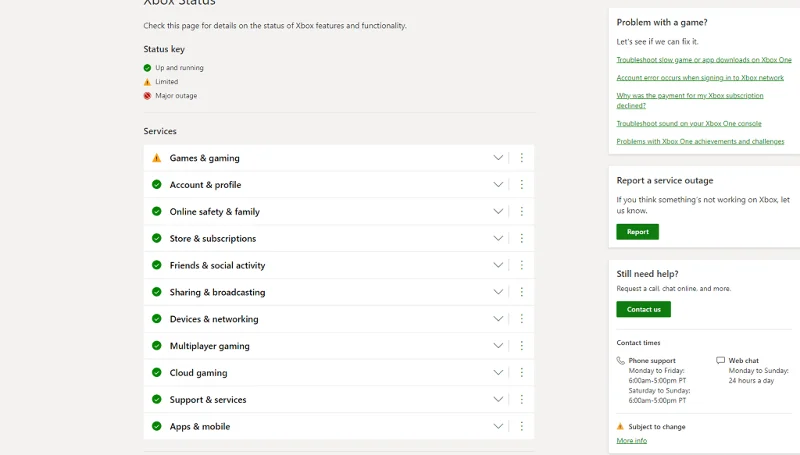800x455 pixels.
Task: Click the Problem with a game? heading
Action: coord(662,22)
